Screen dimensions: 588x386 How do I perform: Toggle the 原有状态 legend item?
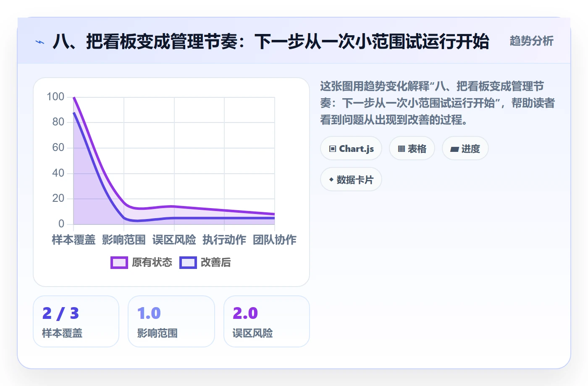141,263
